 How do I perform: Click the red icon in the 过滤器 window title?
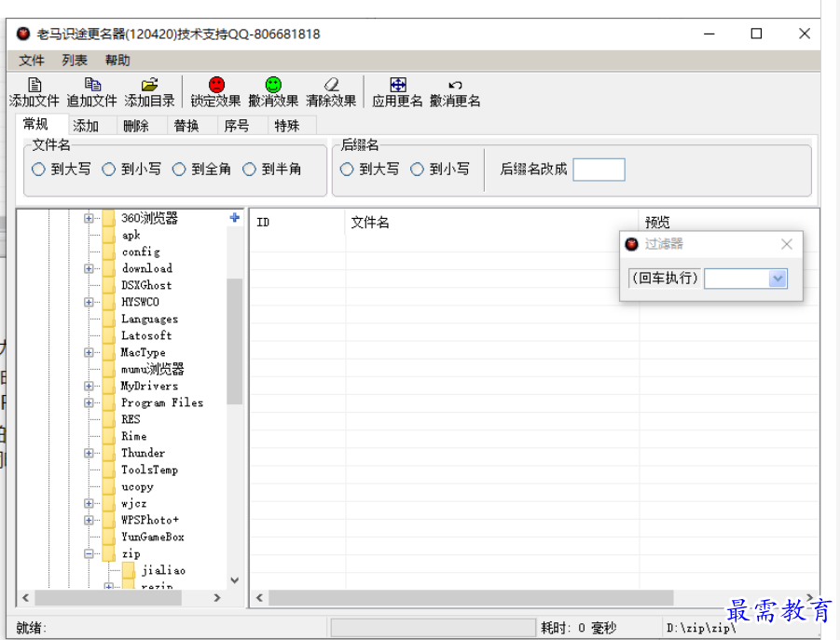click(631, 244)
